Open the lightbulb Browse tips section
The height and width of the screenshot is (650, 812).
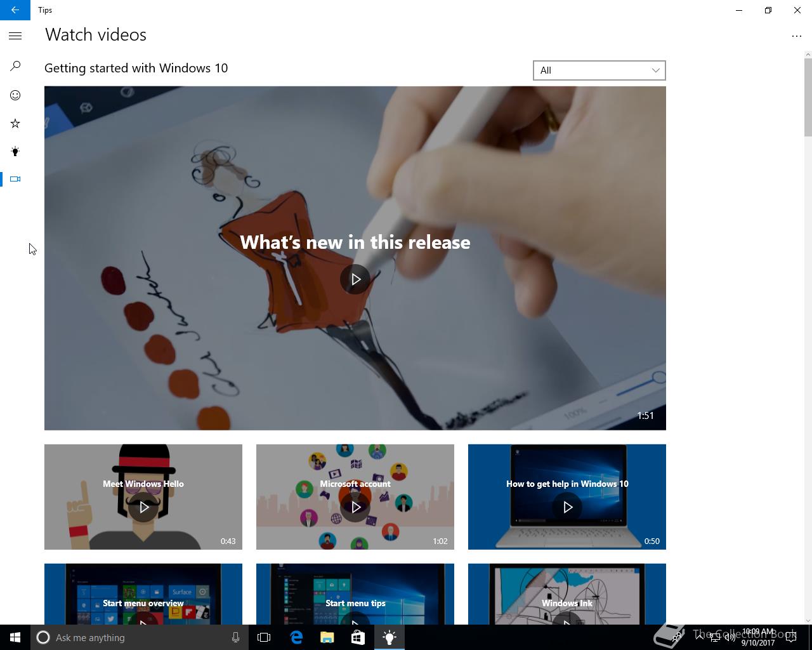pos(15,151)
